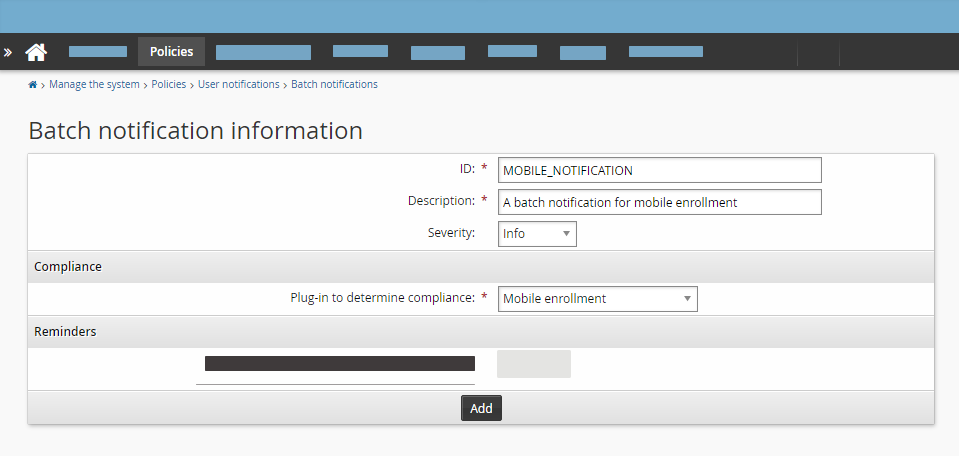Click the gray field in the Reminders row

click(533, 364)
